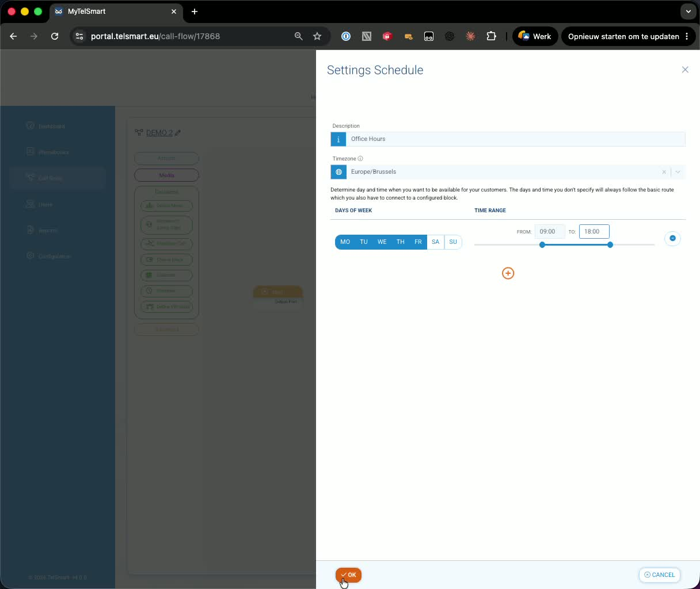This screenshot has height=589, width=700.
Task: Click Opnieuw starten om te updaten
Action: pos(623,36)
